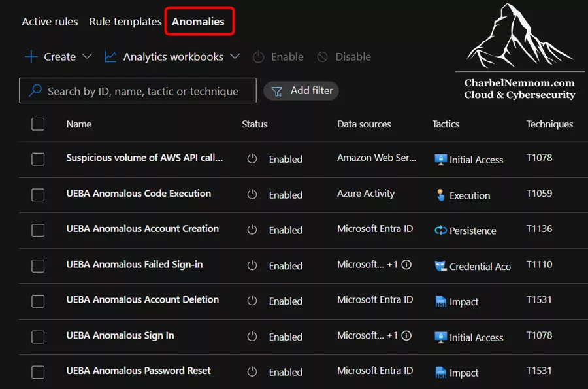Click Impact icon in Account Deletion row
Viewport: 588px width, 389px height.
tap(440, 301)
